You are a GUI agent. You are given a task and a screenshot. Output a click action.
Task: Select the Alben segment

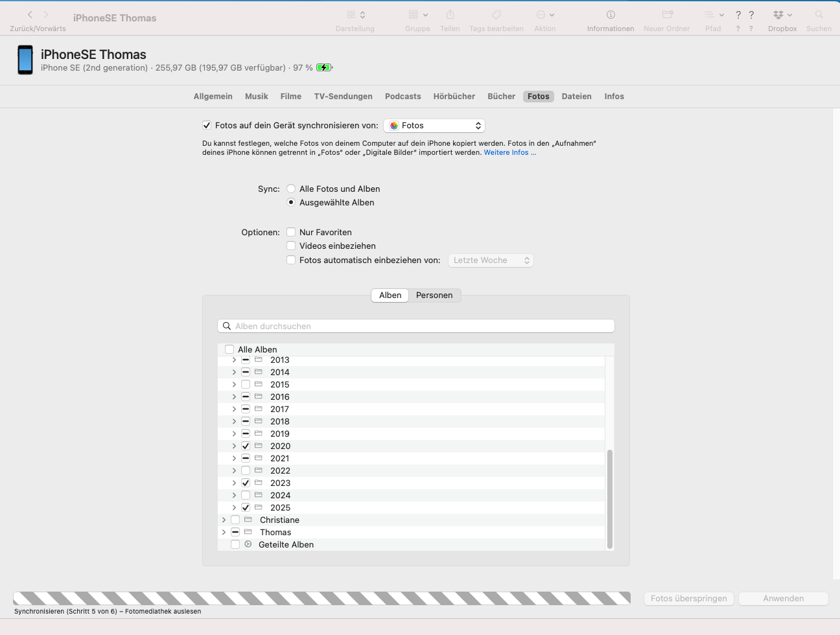tap(390, 295)
